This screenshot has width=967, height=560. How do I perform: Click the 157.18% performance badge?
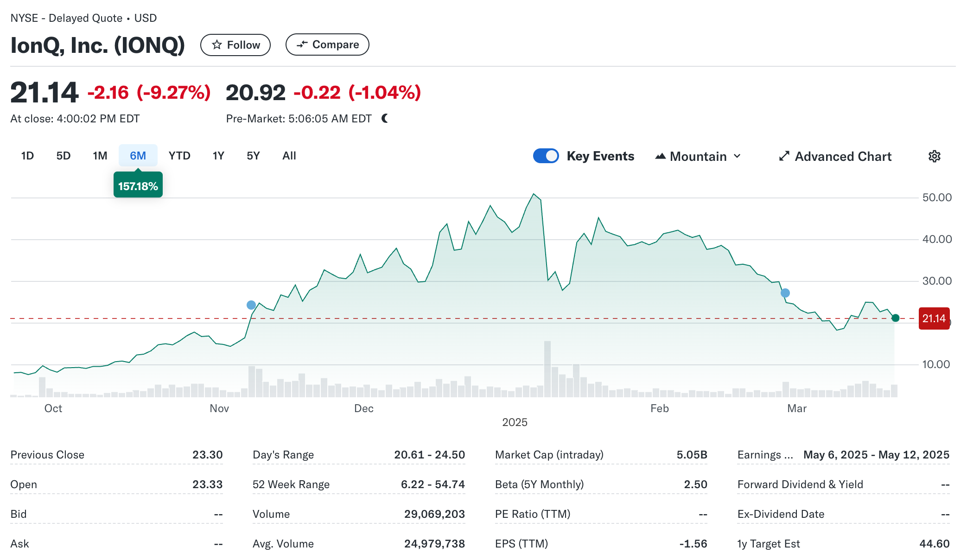[138, 186]
